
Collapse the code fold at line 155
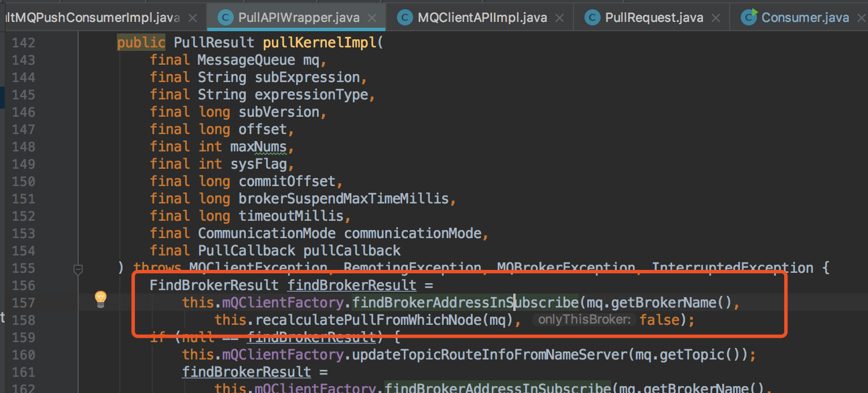[x=78, y=269]
